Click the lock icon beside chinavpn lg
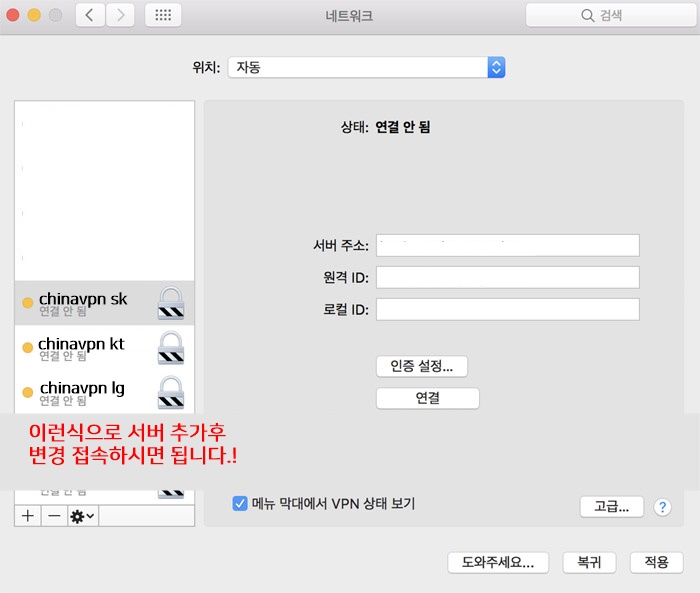700x593 pixels. point(171,391)
